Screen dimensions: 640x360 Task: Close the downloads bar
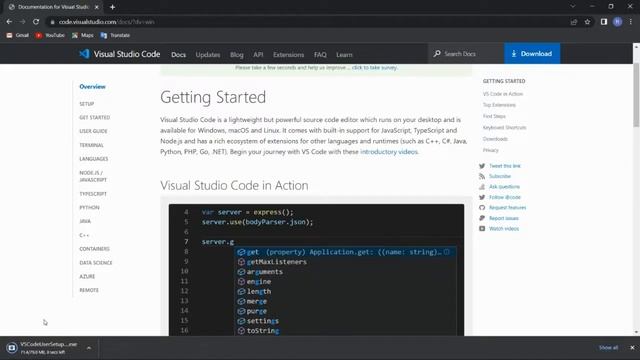tap(632, 348)
